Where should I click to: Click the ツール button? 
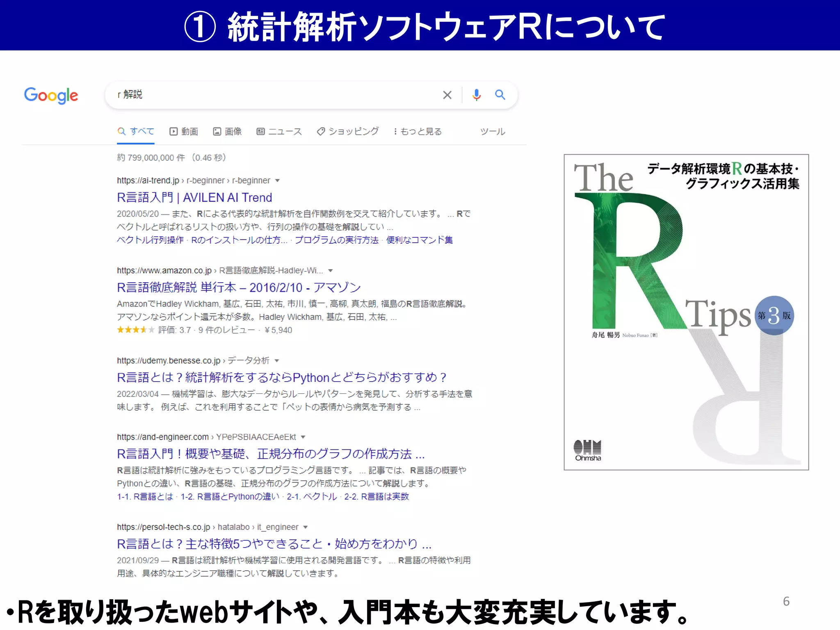click(x=493, y=131)
